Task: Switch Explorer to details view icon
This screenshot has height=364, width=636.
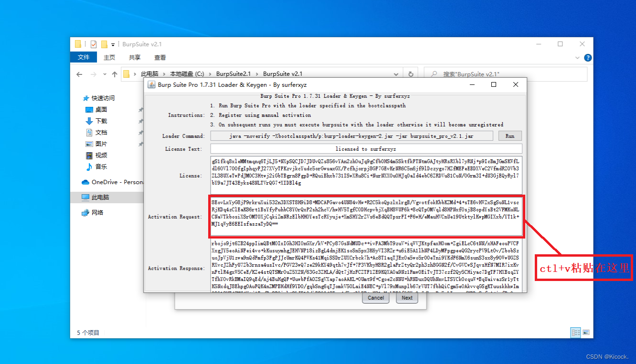Action: tap(575, 332)
